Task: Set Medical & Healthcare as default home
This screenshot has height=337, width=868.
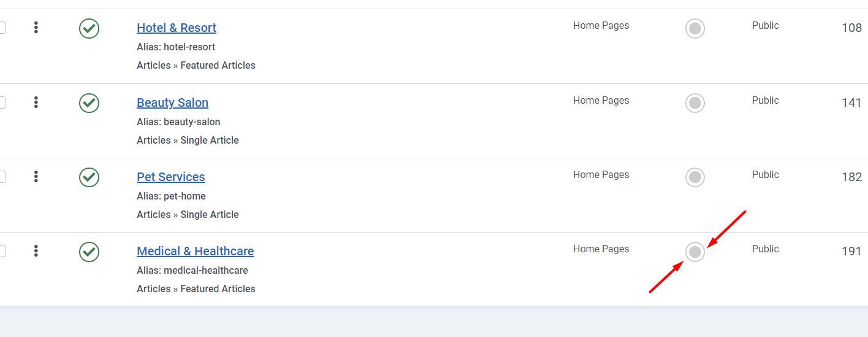Action: pos(695,252)
